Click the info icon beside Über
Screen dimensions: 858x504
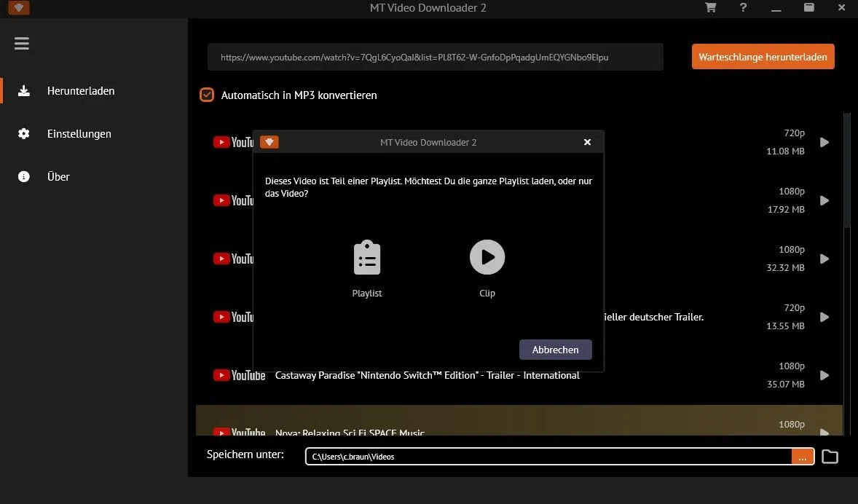(23, 176)
